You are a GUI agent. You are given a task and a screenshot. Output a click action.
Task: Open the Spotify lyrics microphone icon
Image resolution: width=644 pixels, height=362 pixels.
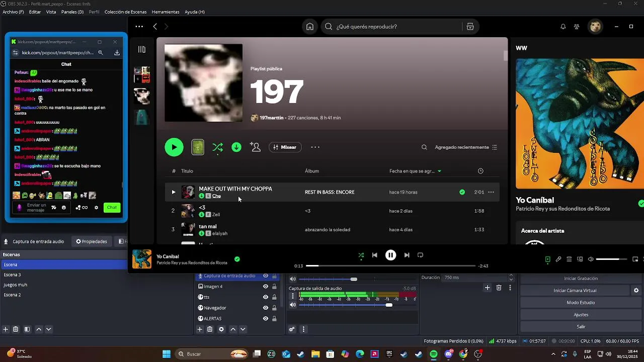coord(558,259)
